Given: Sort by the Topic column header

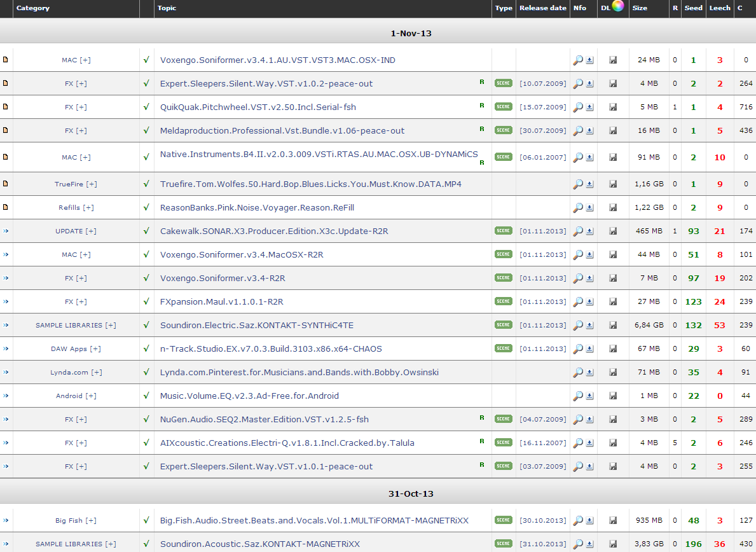Looking at the screenshot, I should (x=167, y=8).
